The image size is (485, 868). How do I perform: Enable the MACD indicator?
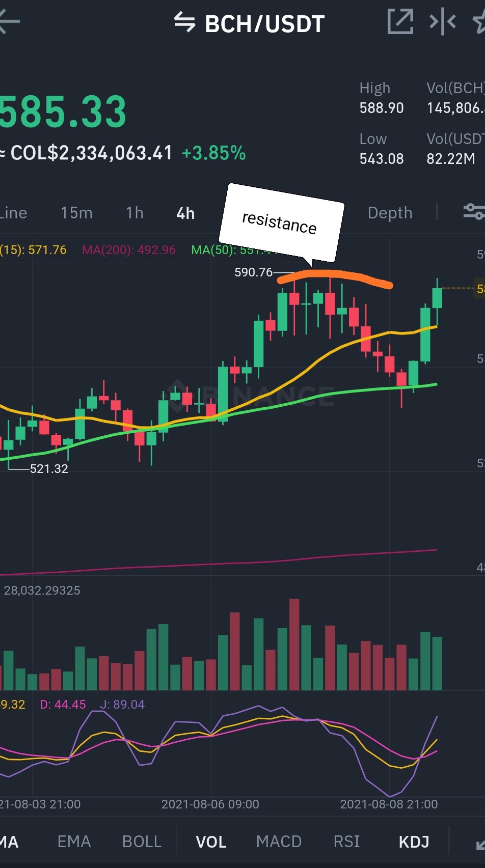point(279,842)
